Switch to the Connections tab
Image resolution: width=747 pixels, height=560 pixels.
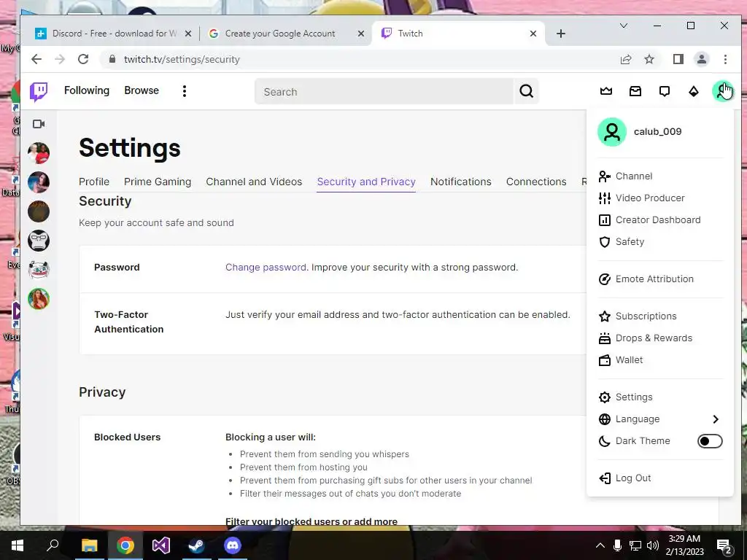(536, 182)
